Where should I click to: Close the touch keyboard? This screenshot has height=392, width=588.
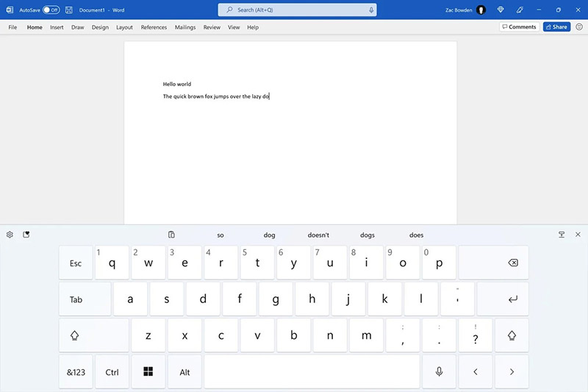tap(578, 235)
